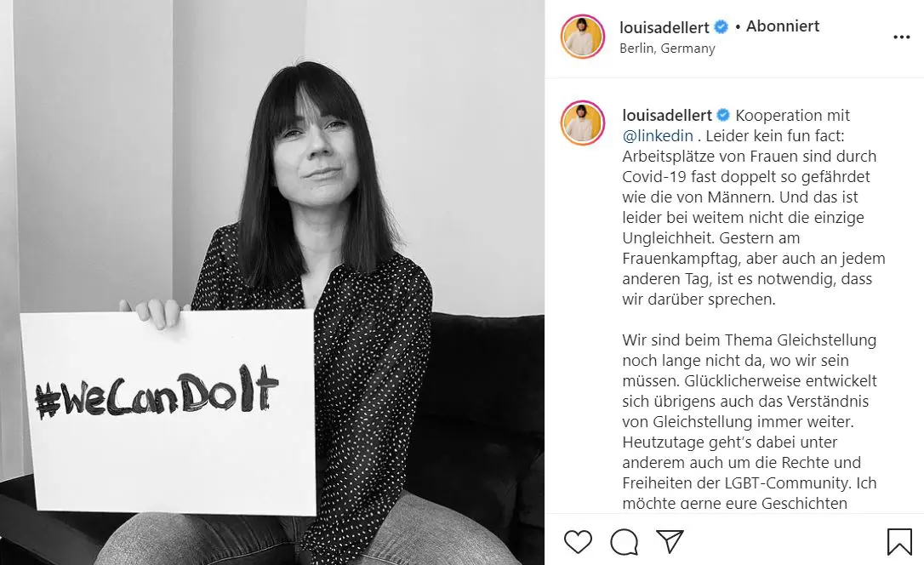The height and width of the screenshot is (565, 924).
Task: Like the post with the heart icon
Action: click(x=578, y=541)
